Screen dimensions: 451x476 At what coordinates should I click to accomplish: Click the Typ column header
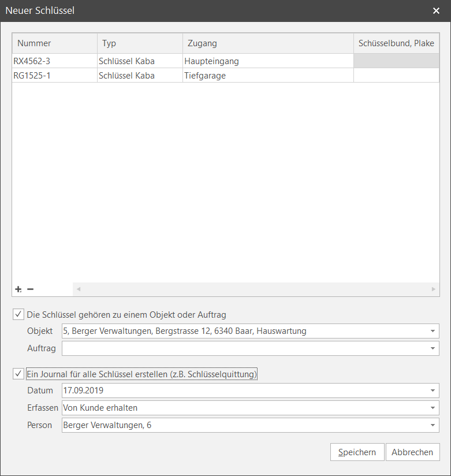click(x=140, y=43)
